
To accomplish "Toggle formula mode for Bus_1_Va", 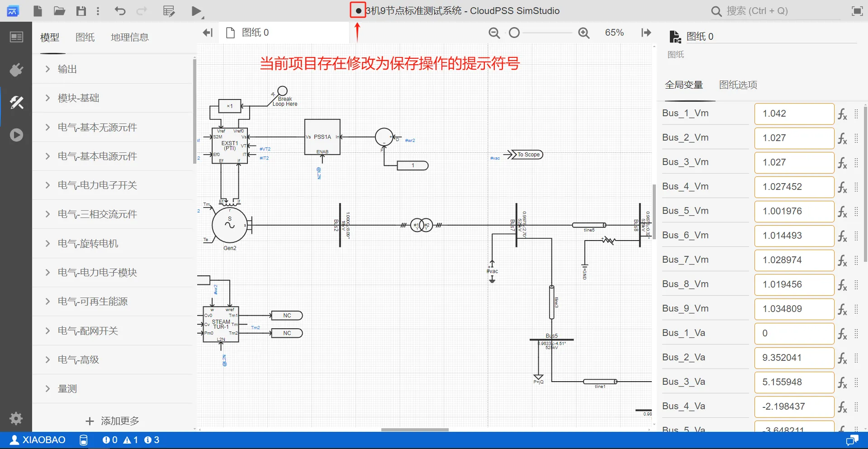I will click(x=842, y=334).
